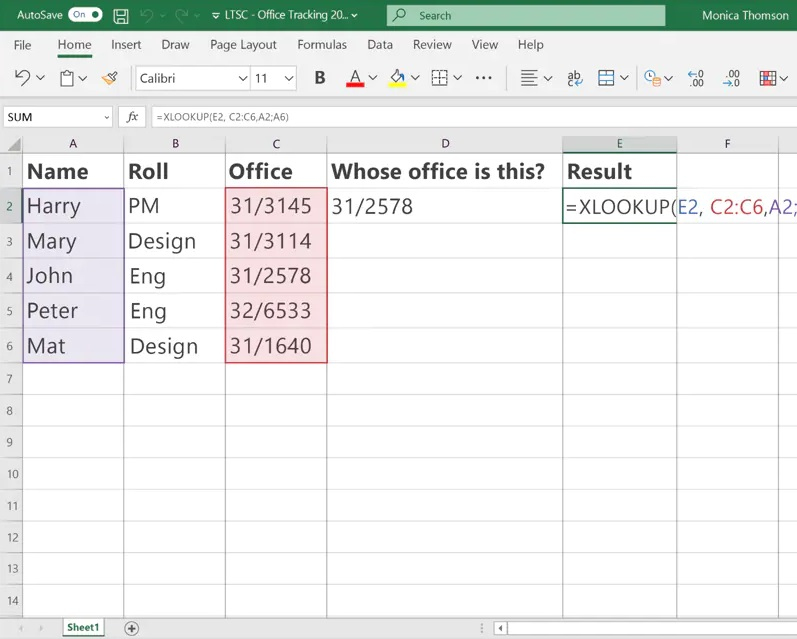
Task: Click the Format Painter brush icon
Action: 110,78
